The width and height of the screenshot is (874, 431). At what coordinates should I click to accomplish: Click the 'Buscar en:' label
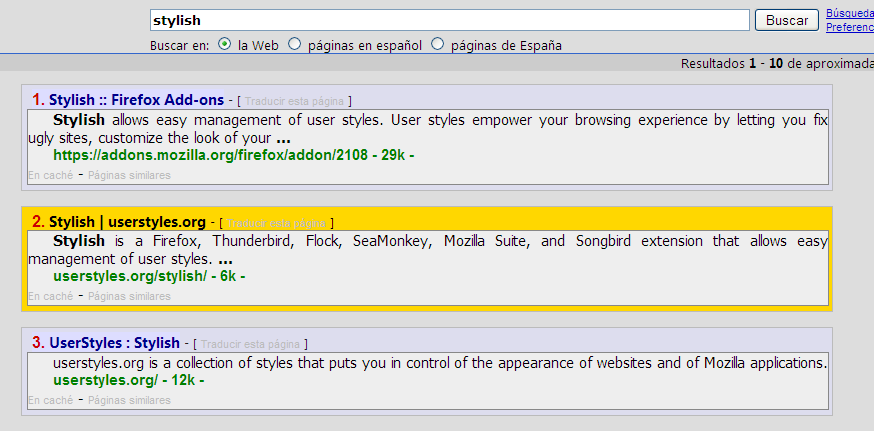point(179,45)
